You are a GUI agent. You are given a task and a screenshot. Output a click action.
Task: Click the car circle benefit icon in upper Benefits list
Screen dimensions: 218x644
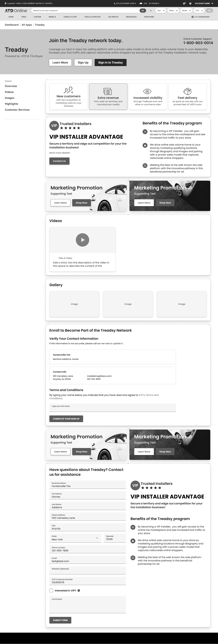[x=145, y=166]
